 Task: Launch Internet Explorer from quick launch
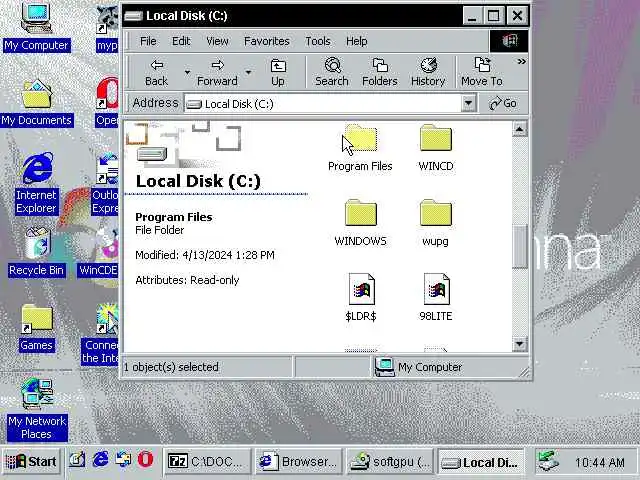(100, 460)
